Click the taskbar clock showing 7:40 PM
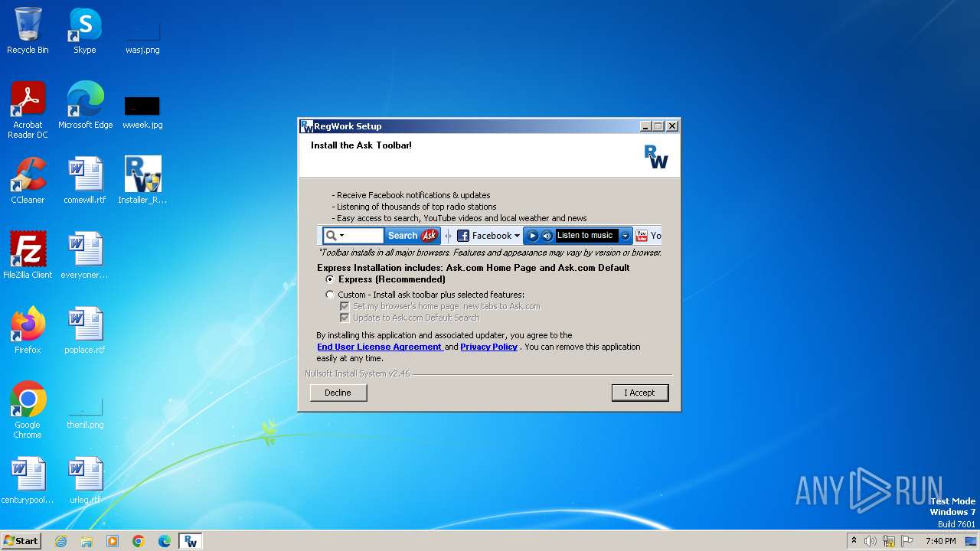Screen dimensions: 980x551 click(940, 541)
